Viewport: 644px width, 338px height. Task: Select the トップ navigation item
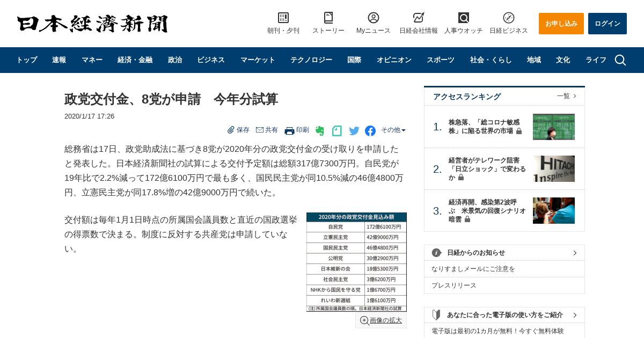(27, 60)
